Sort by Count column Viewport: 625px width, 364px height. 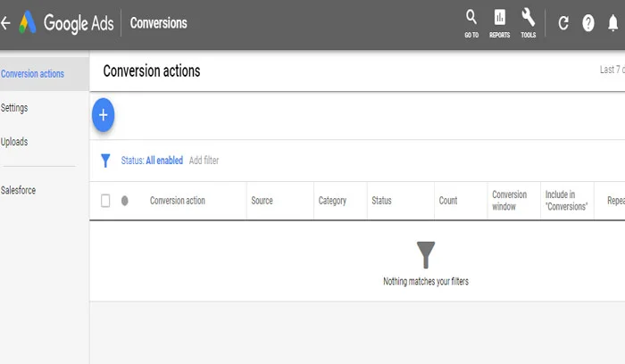[448, 201]
